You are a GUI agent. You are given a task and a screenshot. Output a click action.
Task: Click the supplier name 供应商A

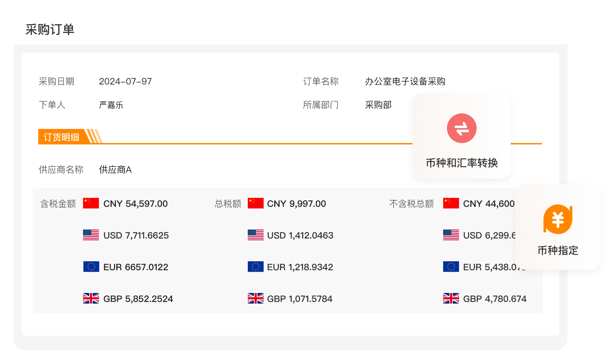[x=115, y=170]
